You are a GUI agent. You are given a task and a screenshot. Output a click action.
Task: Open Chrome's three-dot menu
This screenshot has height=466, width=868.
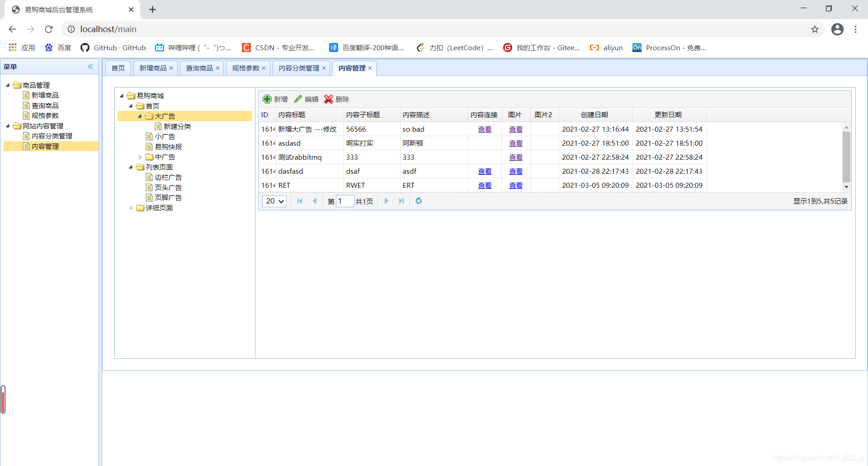coord(855,29)
